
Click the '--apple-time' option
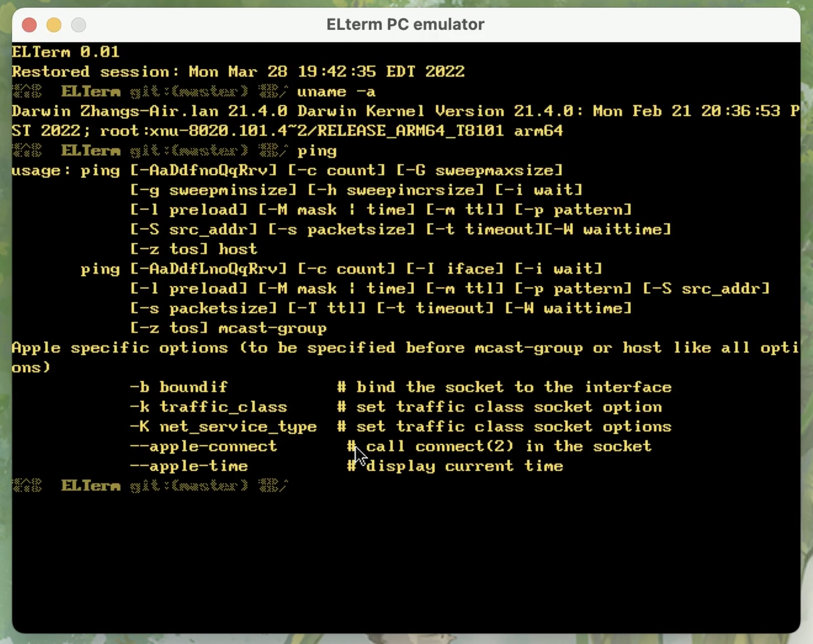tap(189, 466)
